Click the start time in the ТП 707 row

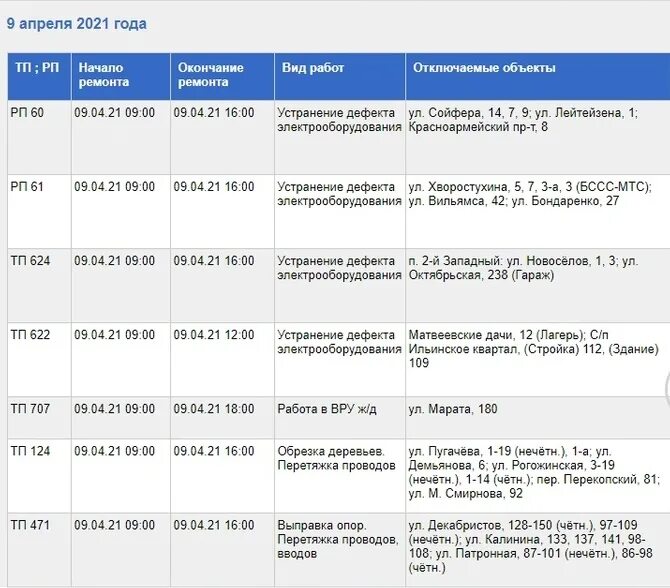(121, 417)
